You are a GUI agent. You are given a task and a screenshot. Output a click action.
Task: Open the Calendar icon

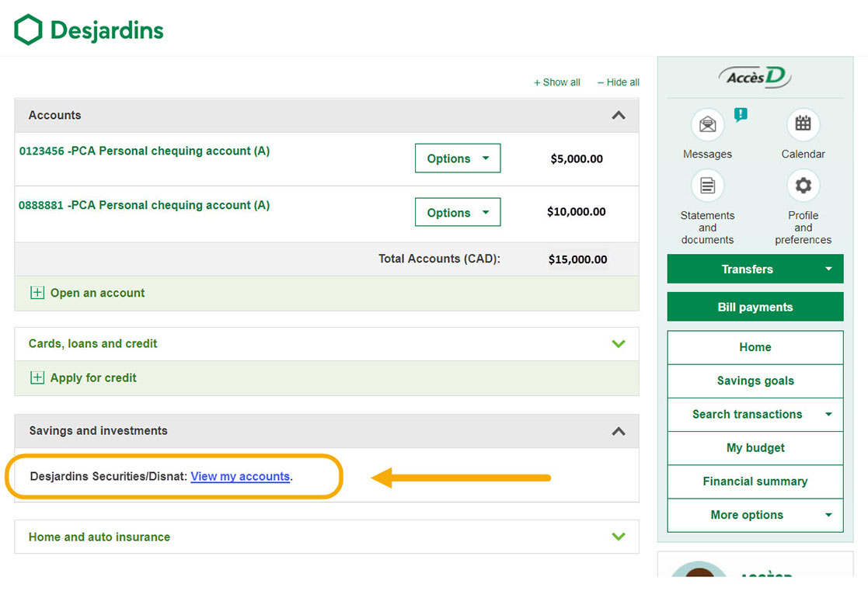[x=803, y=124]
